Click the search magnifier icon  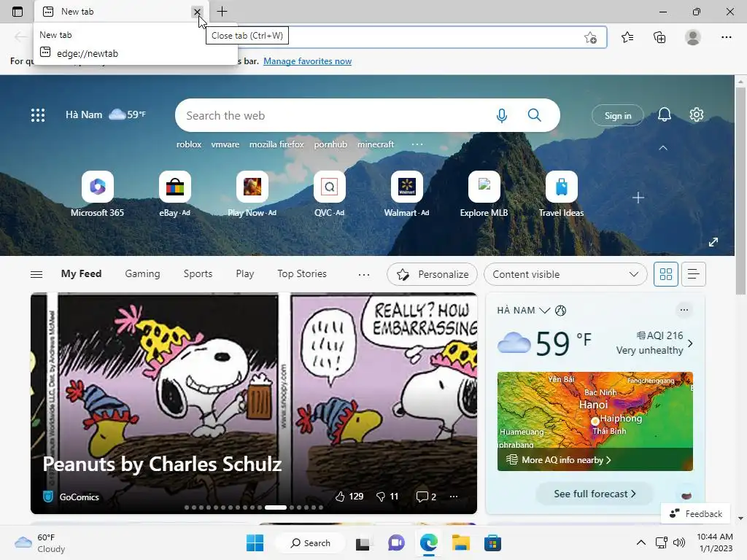coord(535,115)
